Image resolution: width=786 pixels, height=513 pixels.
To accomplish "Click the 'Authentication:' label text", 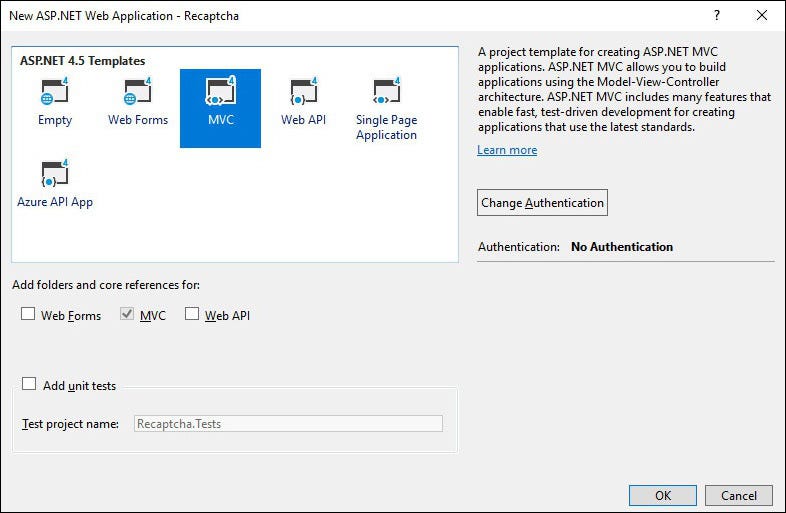I will (519, 247).
